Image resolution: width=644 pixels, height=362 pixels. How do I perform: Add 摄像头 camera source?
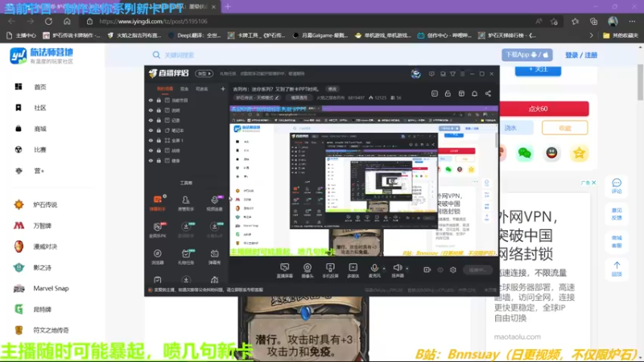point(308,270)
